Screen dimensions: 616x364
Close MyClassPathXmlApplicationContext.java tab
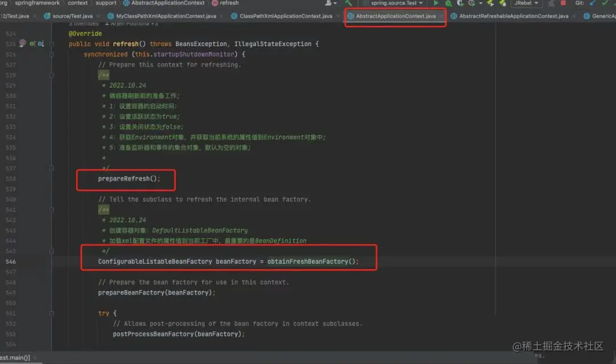coord(221,16)
